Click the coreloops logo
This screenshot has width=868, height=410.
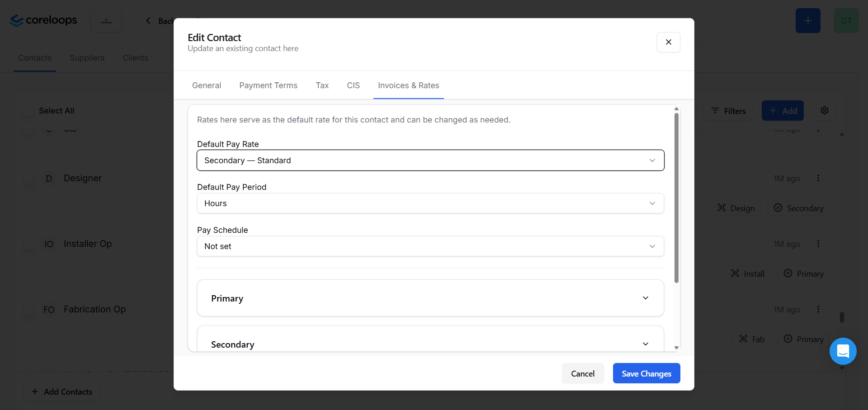point(43,20)
